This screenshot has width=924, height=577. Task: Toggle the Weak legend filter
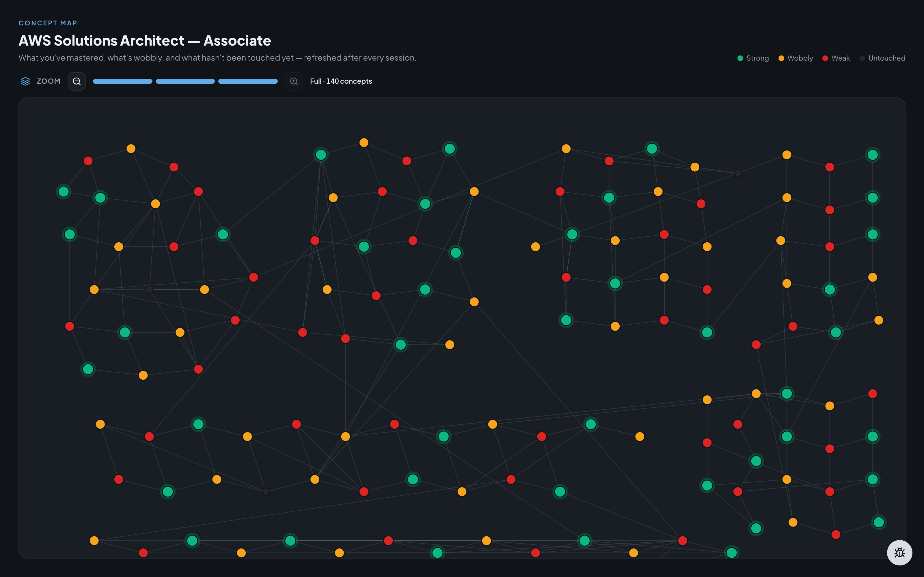coord(836,58)
